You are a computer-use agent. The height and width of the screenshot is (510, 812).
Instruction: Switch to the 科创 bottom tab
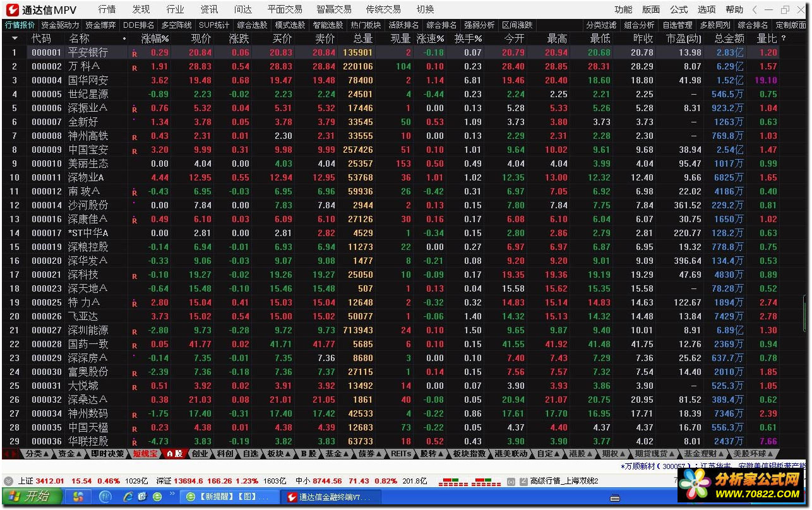225,454
